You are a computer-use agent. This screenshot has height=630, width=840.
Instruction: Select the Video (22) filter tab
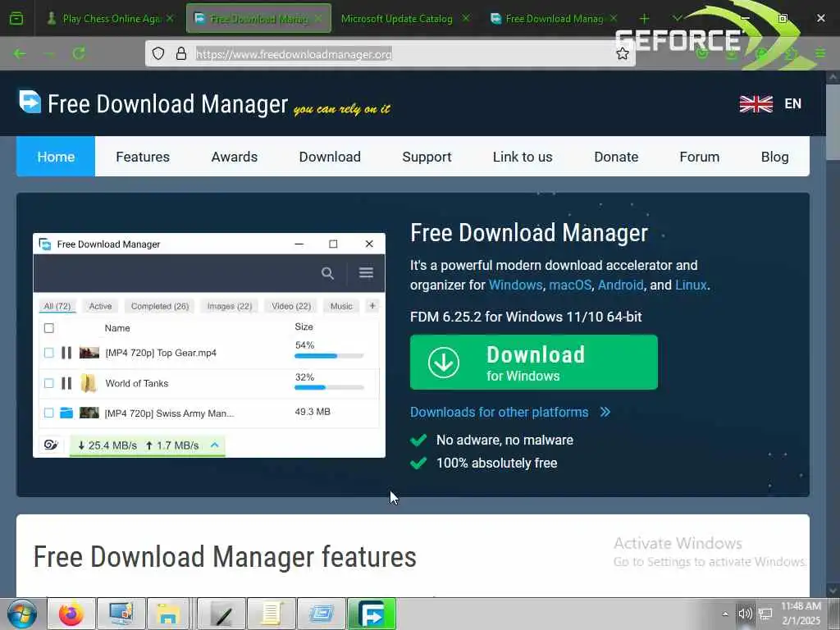[x=291, y=306]
